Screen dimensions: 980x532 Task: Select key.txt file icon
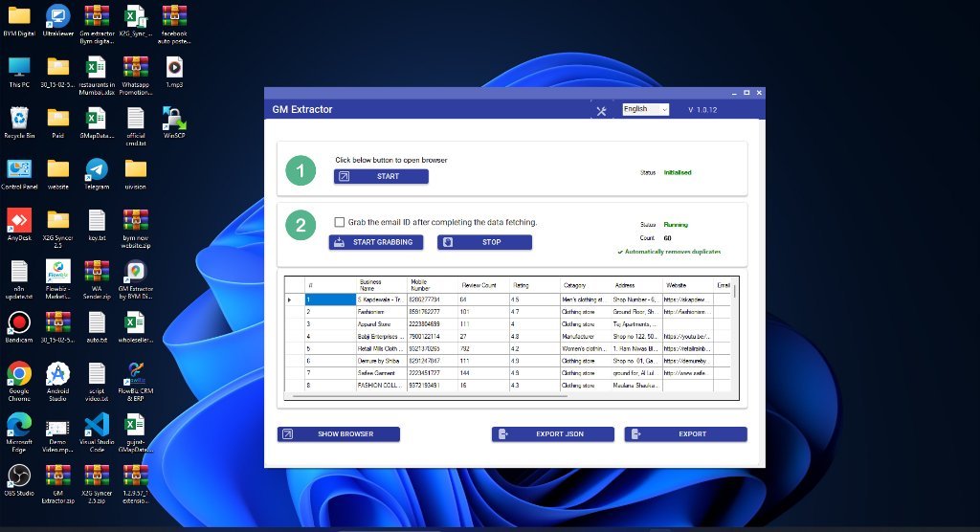click(x=97, y=226)
